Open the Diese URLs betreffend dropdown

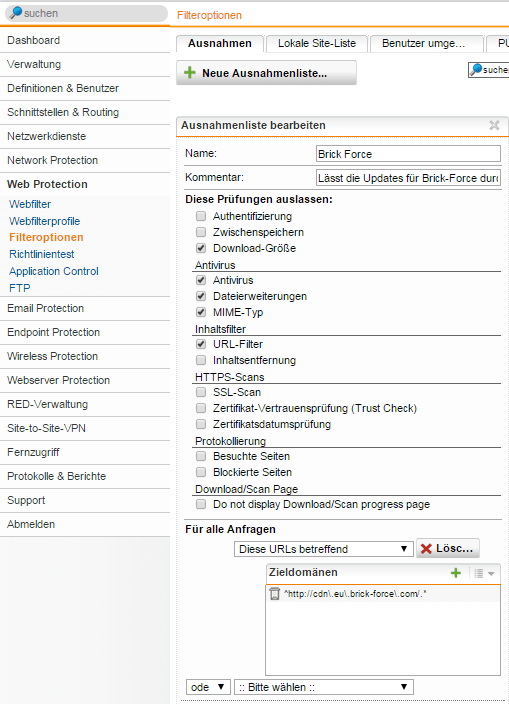[323, 549]
